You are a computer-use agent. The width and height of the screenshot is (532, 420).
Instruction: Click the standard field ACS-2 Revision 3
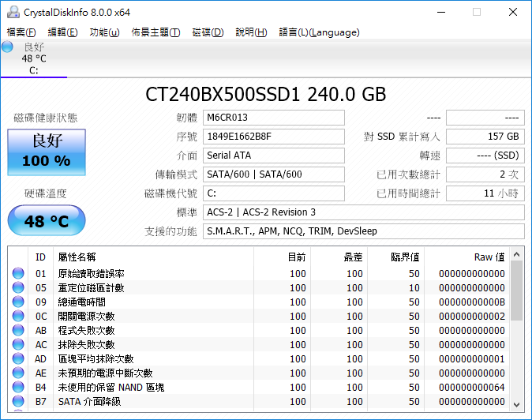364,212
